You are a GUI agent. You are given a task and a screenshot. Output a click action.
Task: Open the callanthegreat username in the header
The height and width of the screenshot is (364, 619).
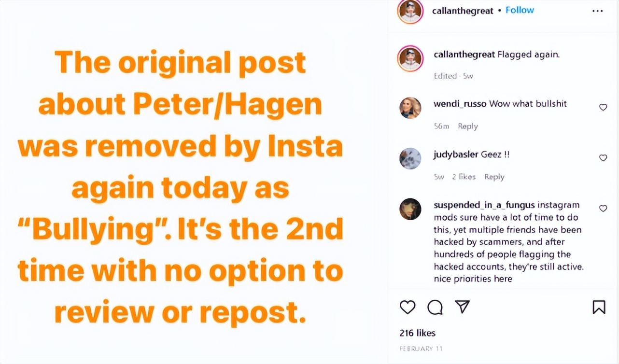click(463, 11)
